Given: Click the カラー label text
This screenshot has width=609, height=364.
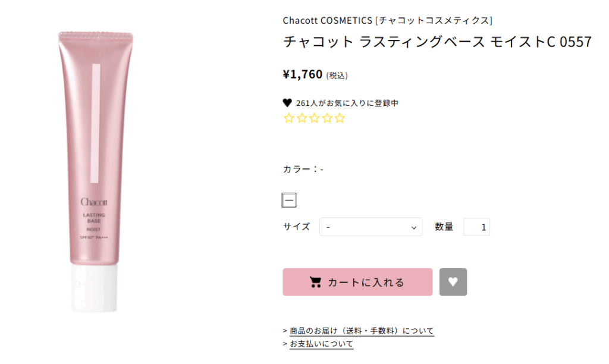Looking at the screenshot, I should click(297, 169).
